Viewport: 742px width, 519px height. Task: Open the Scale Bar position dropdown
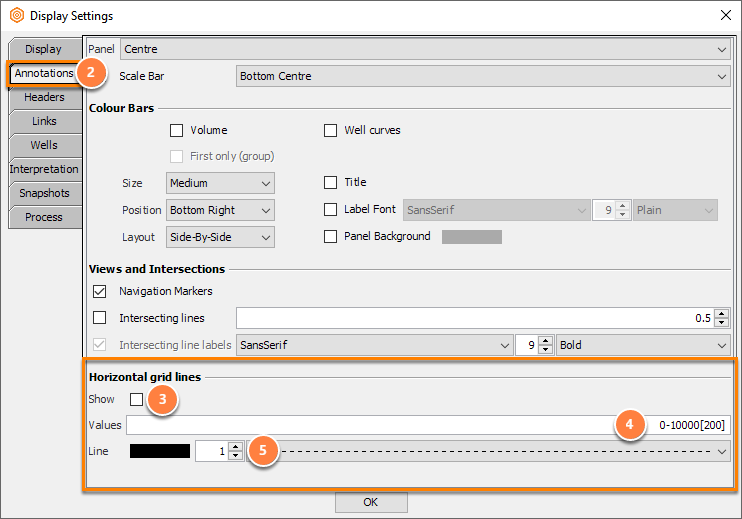pyautogui.click(x=483, y=76)
